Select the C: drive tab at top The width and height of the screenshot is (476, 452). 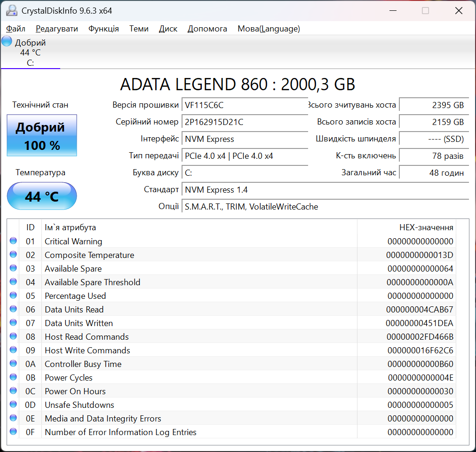(x=30, y=53)
